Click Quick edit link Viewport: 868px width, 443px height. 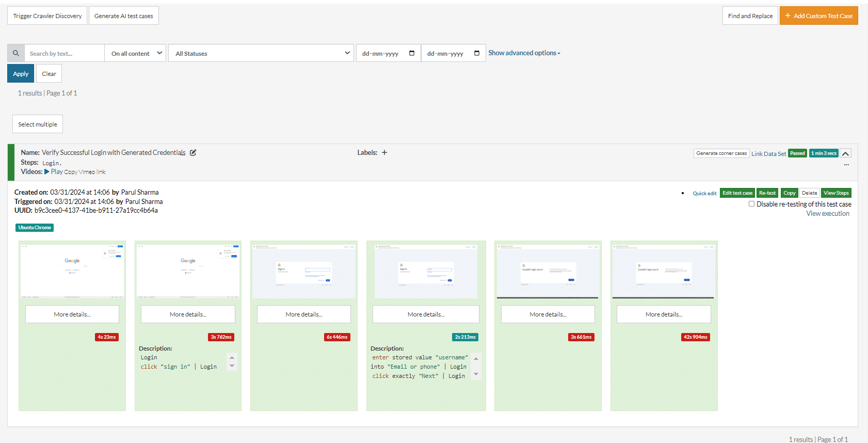[x=704, y=193]
